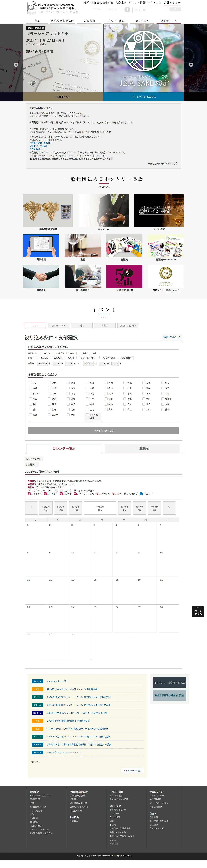Select the 沖縄 branch checkbox

[x=68, y=415]
